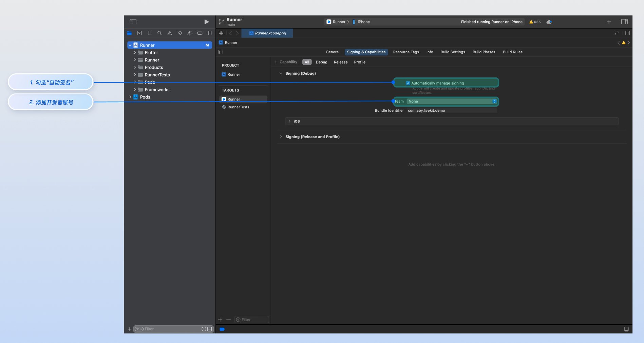This screenshot has width=644, height=343.
Task: Click the Run play button
Action: (206, 22)
